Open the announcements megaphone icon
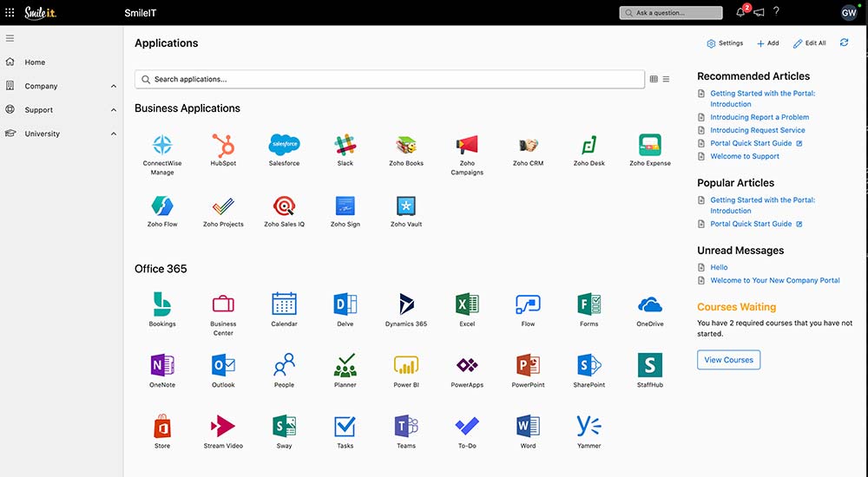The image size is (868, 477). [759, 12]
